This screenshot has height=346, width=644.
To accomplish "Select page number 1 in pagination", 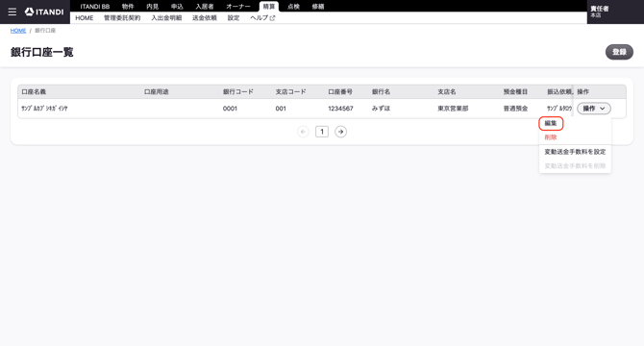I will pyautogui.click(x=322, y=132).
